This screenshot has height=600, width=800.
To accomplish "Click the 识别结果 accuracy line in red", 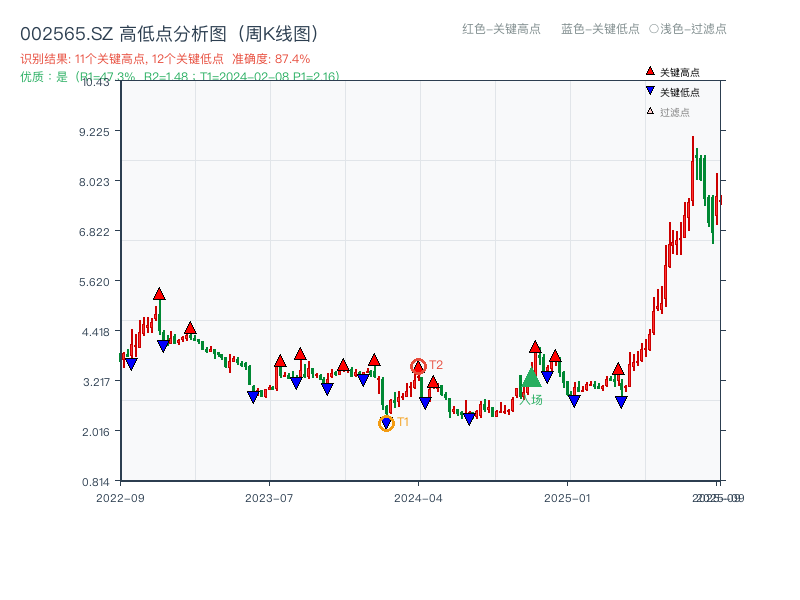I will coord(165,59).
